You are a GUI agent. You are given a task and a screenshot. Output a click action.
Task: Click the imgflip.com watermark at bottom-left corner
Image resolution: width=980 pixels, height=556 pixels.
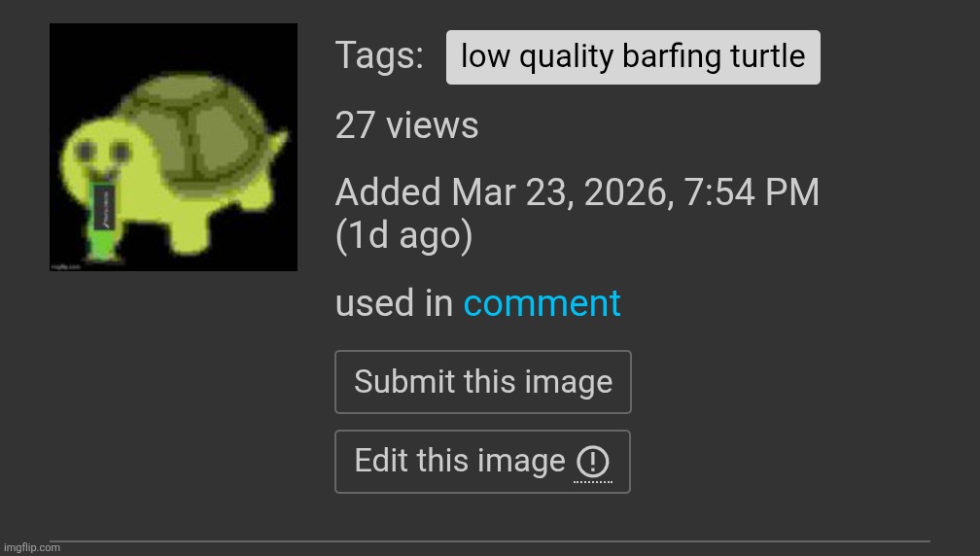pos(32,547)
